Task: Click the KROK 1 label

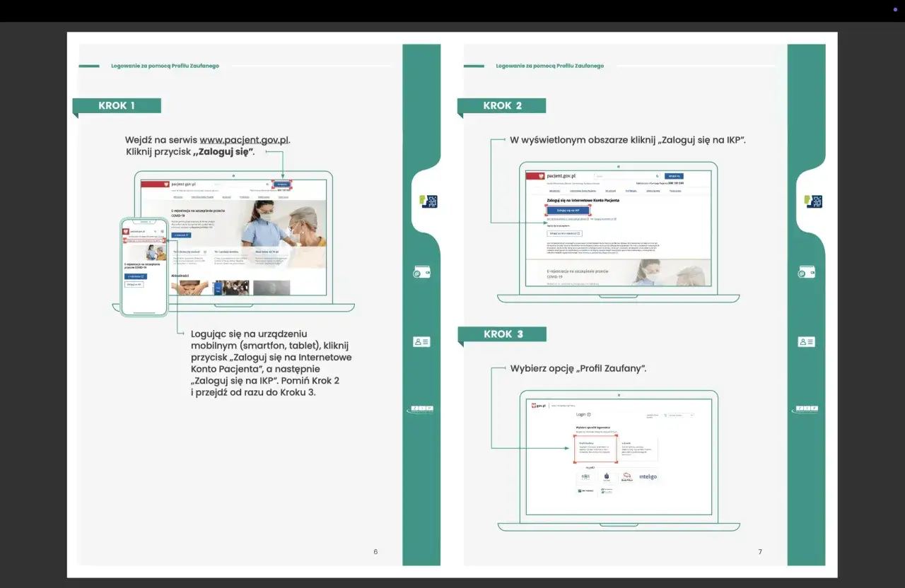Action: click(x=117, y=105)
